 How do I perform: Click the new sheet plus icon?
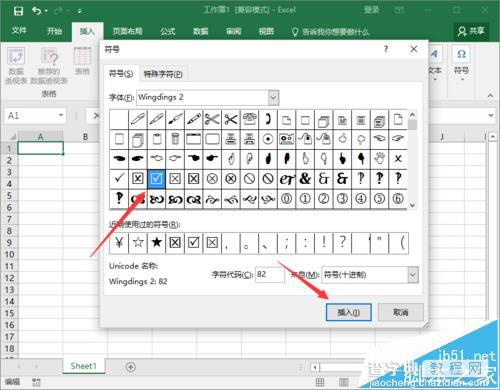pos(131,367)
